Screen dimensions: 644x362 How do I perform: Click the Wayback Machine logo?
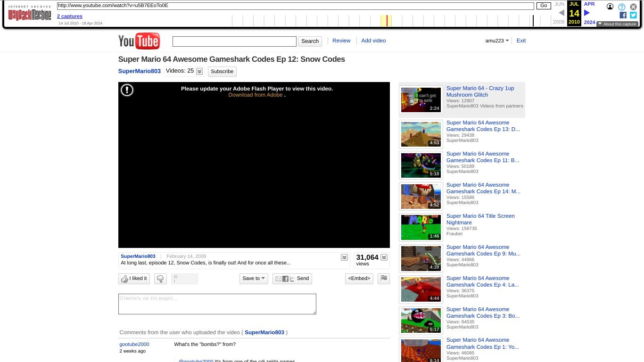29,14
